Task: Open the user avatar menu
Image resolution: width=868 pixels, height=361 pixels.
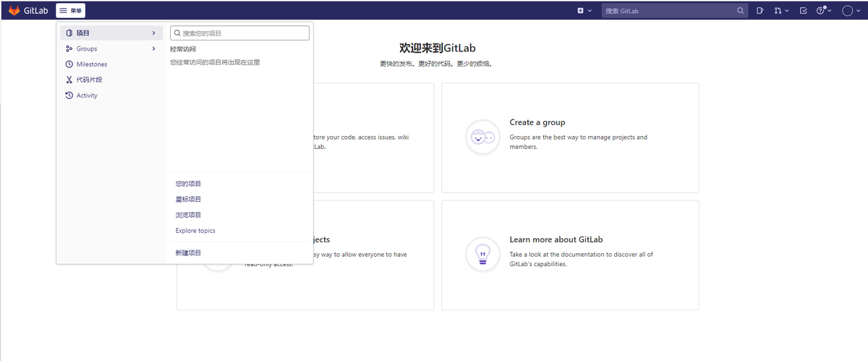Action: click(x=851, y=11)
